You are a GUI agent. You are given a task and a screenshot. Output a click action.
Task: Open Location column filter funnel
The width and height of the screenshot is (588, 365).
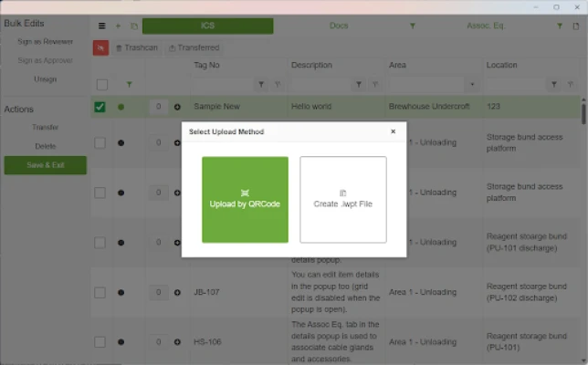tap(554, 85)
